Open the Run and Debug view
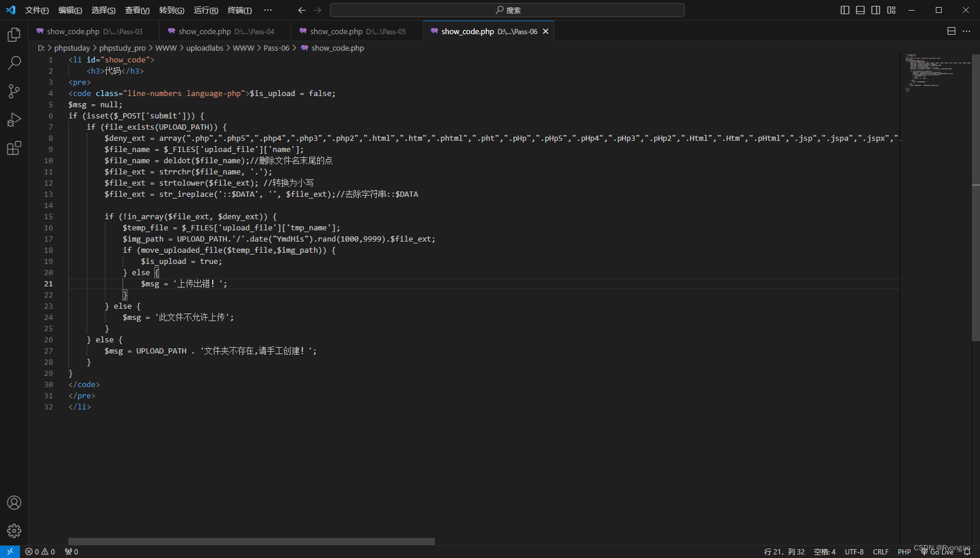980x558 pixels. pyautogui.click(x=14, y=120)
